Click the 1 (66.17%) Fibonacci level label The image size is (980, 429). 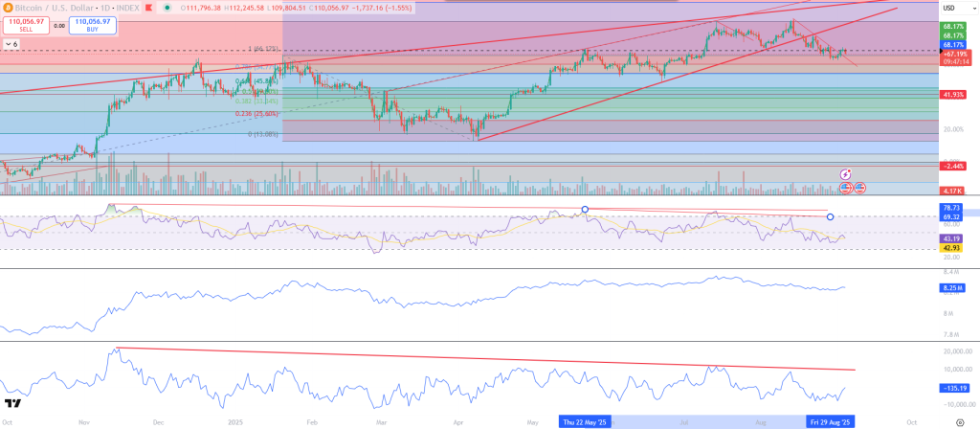264,49
